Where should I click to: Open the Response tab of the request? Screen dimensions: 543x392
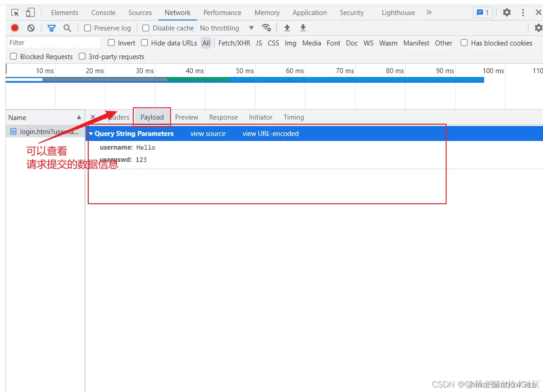pos(223,117)
